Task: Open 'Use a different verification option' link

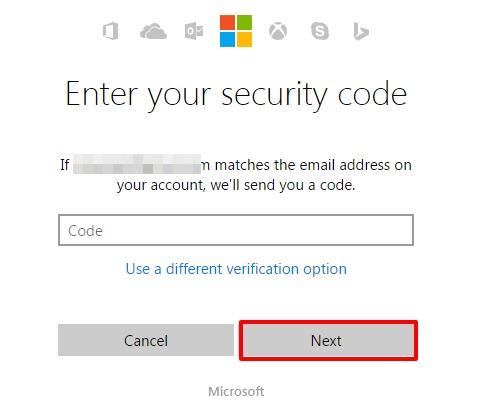Action: click(236, 269)
